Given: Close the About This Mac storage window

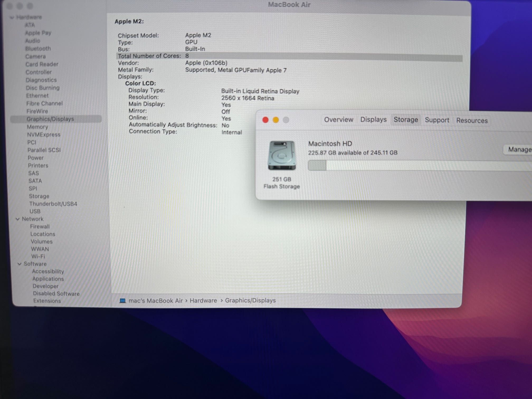Looking at the screenshot, I should pos(265,120).
